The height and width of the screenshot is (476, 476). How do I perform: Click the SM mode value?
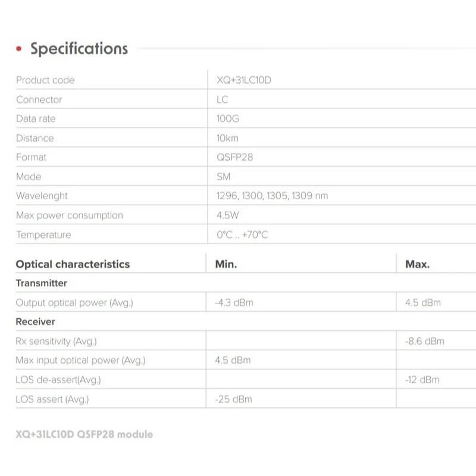(223, 177)
